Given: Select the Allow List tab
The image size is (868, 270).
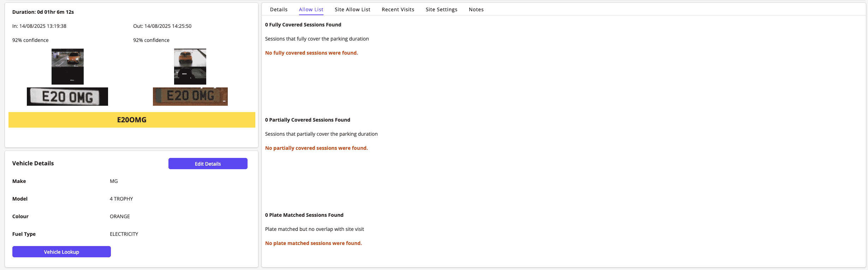Looking at the screenshot, I should [x=311, y=10].
